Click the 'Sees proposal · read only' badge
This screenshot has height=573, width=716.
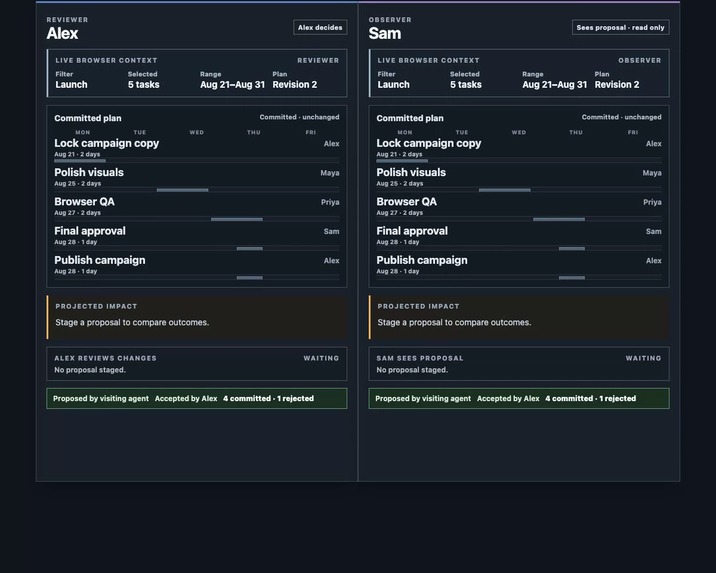pos(621,27)
